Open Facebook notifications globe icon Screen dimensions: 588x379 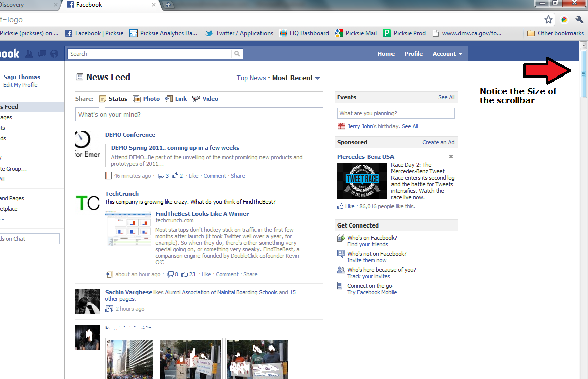click(x=55, y=54)
